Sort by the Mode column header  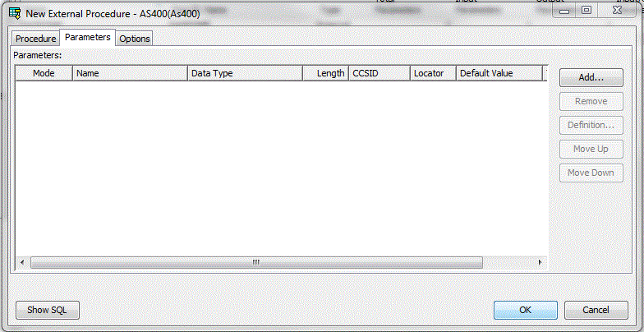click(x=44, y=73)
